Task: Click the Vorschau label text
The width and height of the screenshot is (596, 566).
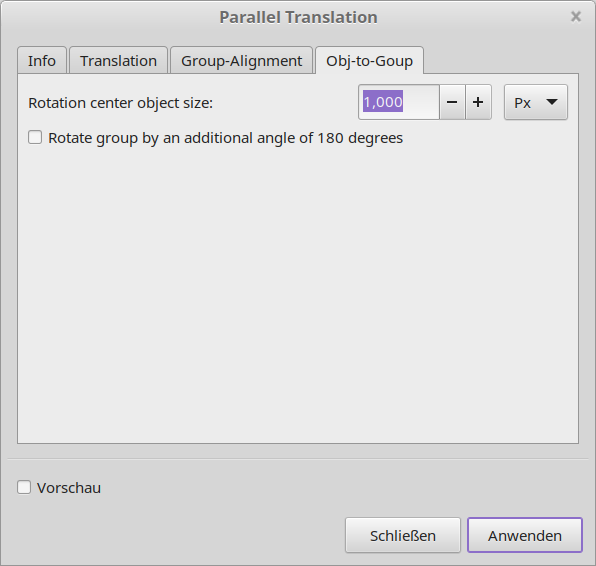Action: pyautogui.click(x=69, y=488)
